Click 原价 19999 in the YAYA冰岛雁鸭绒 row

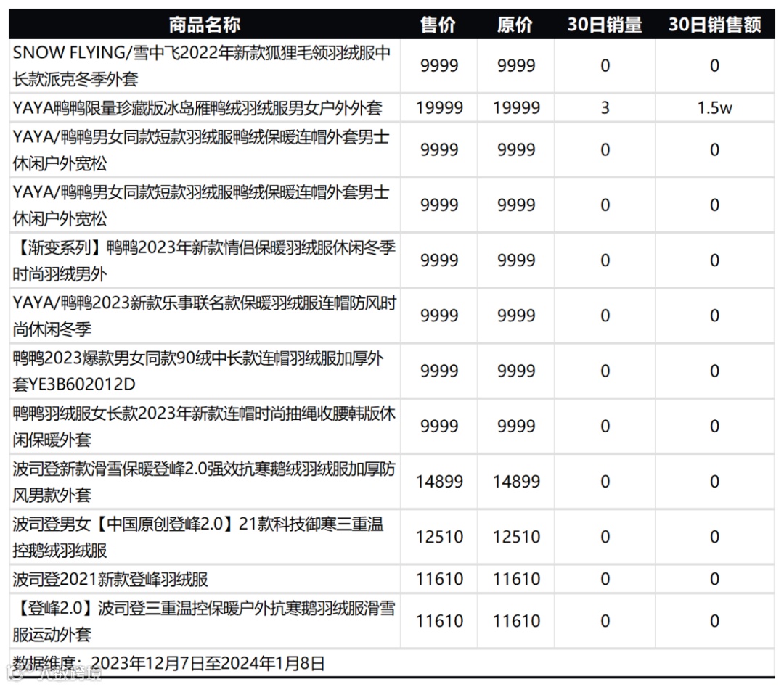[x=517, y=107]
